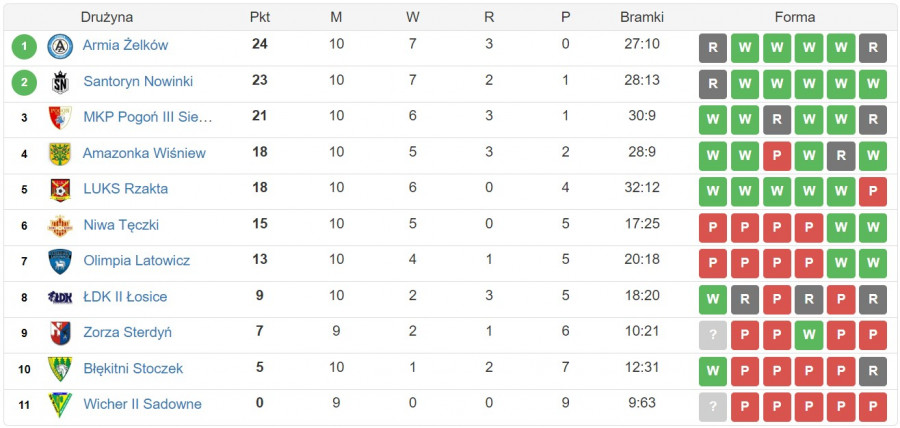Viewport: 900px width, 428px height.
Task: Click the Wicher II Sadowne badge
Action: click(x=60, y=404)
